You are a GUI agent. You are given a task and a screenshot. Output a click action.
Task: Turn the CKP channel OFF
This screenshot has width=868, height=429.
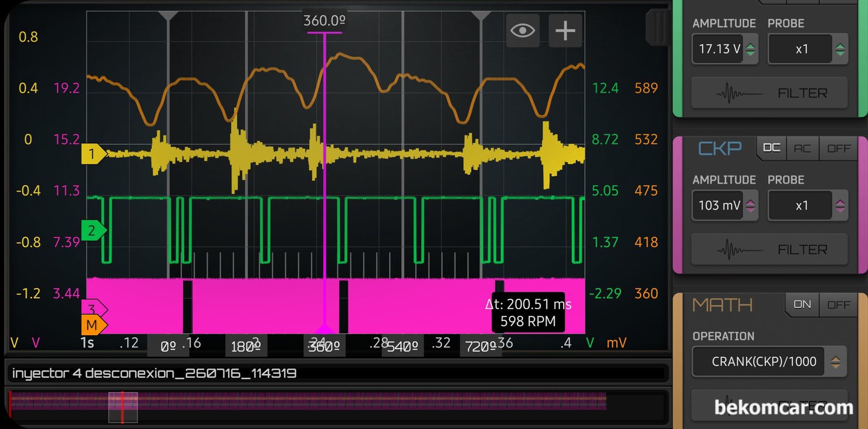click(839, 148)
